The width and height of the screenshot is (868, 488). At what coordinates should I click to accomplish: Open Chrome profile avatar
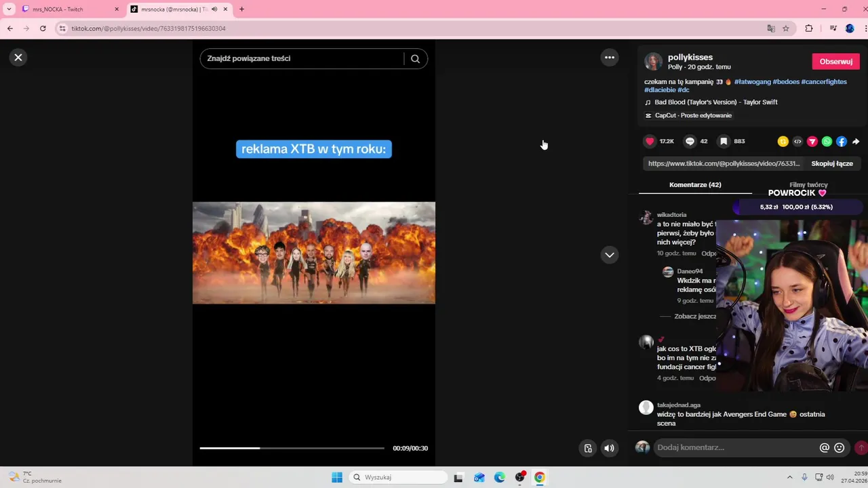pyautogui.click(x=850, y=28)
